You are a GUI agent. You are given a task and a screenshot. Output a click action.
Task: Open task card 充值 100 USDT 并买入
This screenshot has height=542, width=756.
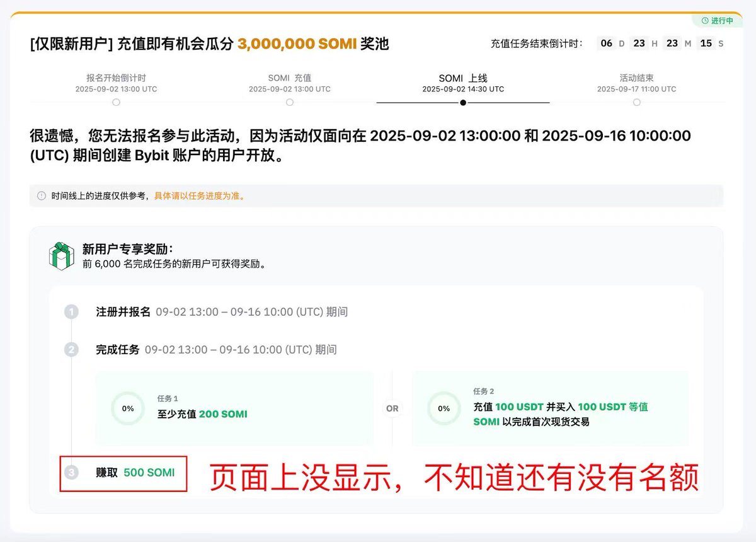click(550, 408)
